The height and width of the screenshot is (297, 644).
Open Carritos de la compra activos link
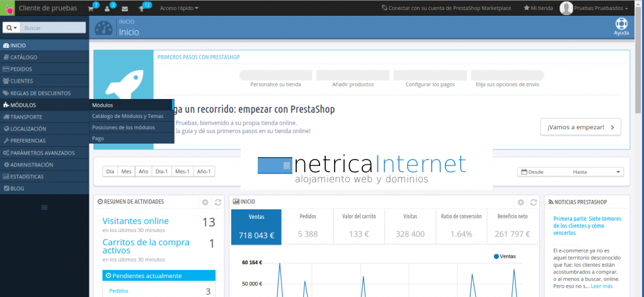click(x=146, y=246)
